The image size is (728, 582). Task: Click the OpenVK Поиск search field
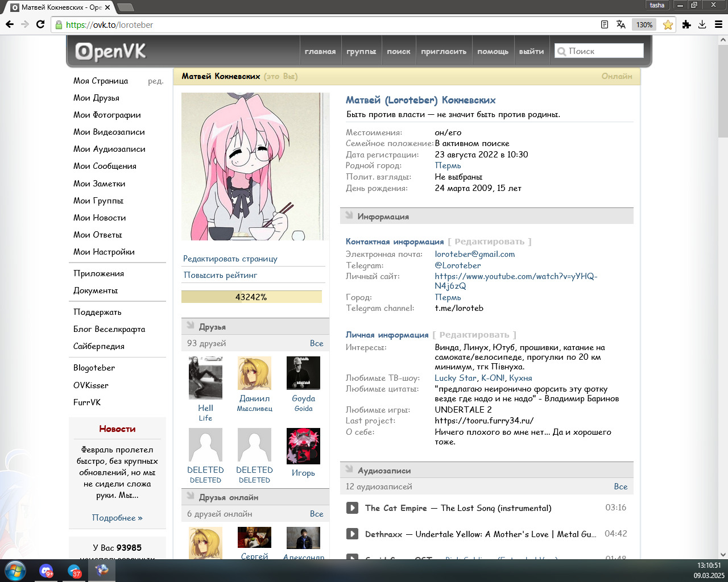[x=599, y=51]
